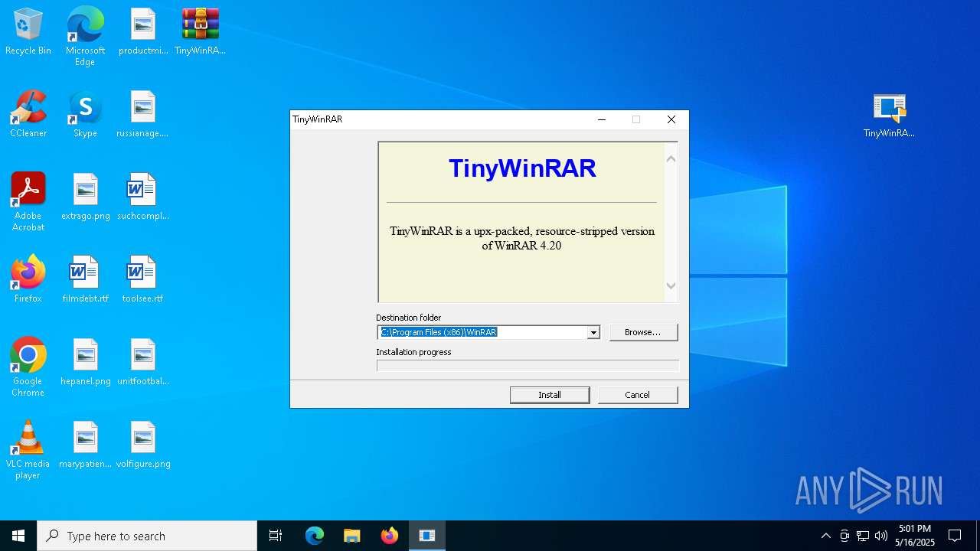Open Adobe Acrobat shortcut
980x551 pixels.
pyautogui.click(x=28, y=202)
